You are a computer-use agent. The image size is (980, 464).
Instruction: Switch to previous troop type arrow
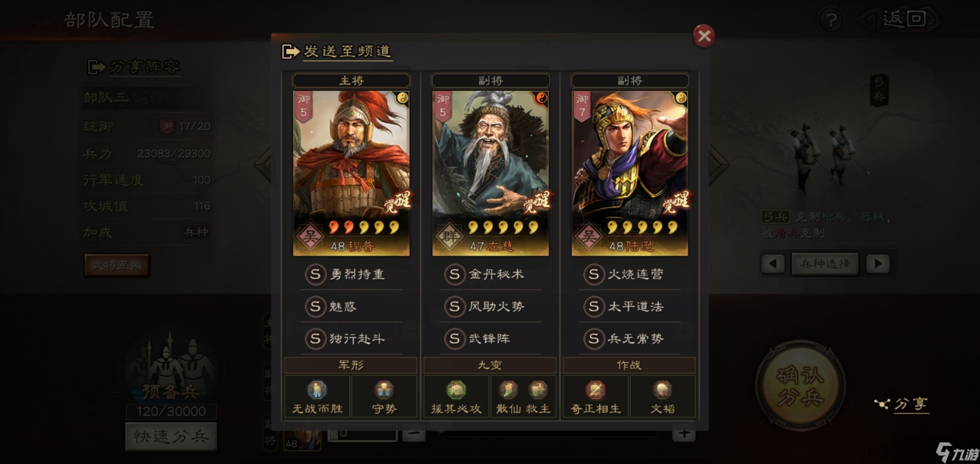pyautogui.click(x=773, y=264)
